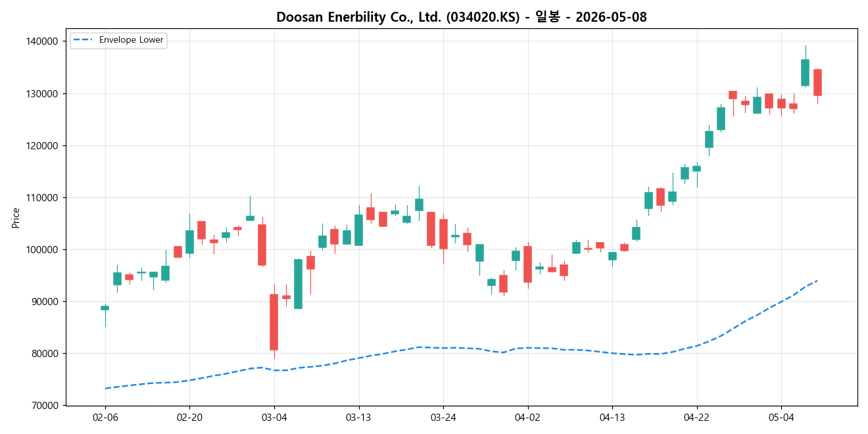
Task: Click the 03-13 date tick label
Action: tap(358, 417)
